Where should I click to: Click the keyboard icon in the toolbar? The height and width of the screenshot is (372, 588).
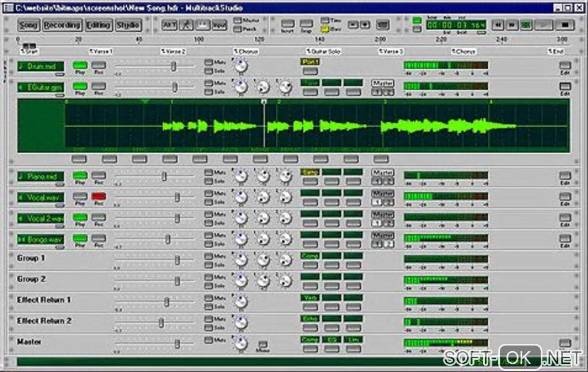383,25
